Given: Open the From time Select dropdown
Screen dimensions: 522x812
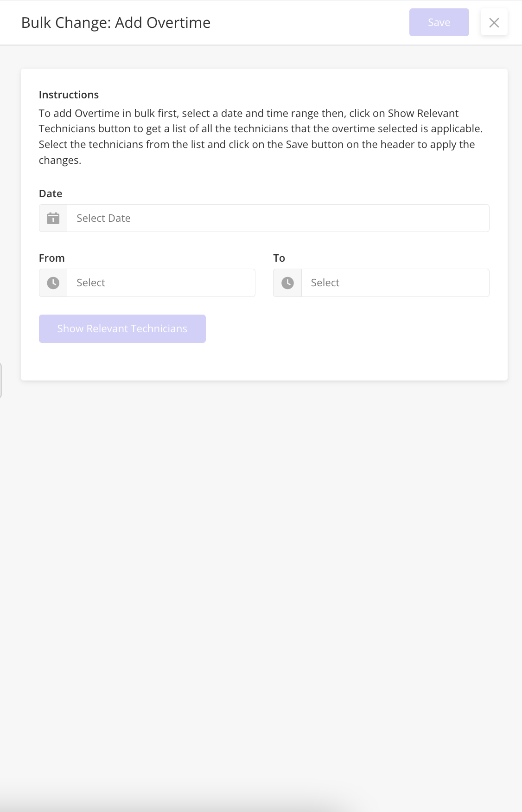Looking at the screenshot, I should pyautogui.click(x=161, y=283).
